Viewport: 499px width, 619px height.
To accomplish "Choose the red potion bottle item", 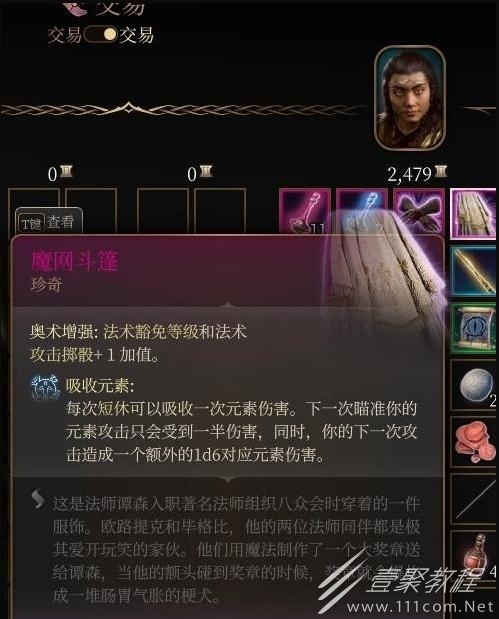I will [x=473, y=557].
